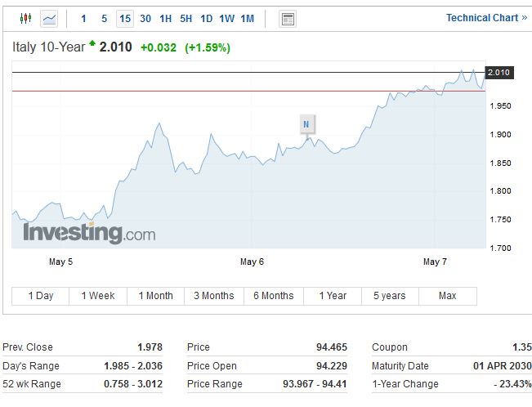Select the 1M interval
The image size is (532, 407).
[x=248, y=18]
